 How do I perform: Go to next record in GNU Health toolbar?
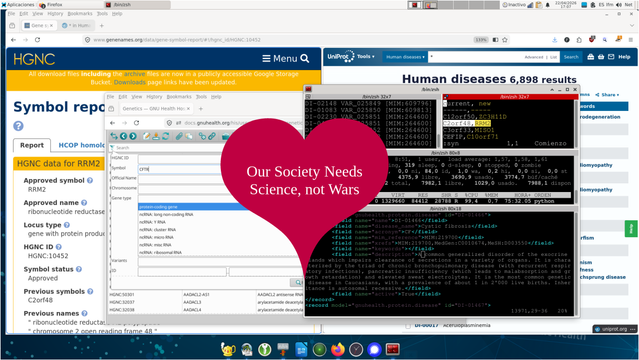(x=133, y=136)
